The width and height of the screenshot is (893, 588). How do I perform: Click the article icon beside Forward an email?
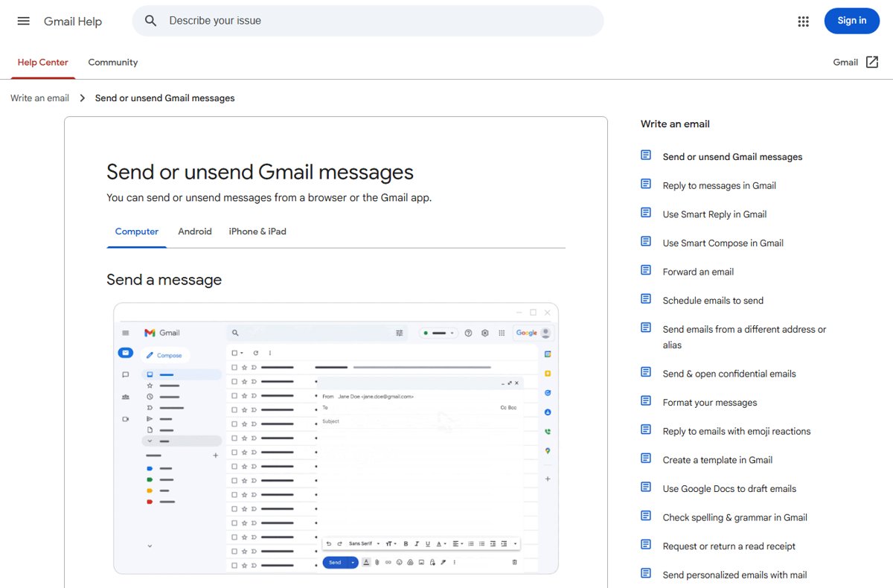pyautogui.click(x=646, y=270)
